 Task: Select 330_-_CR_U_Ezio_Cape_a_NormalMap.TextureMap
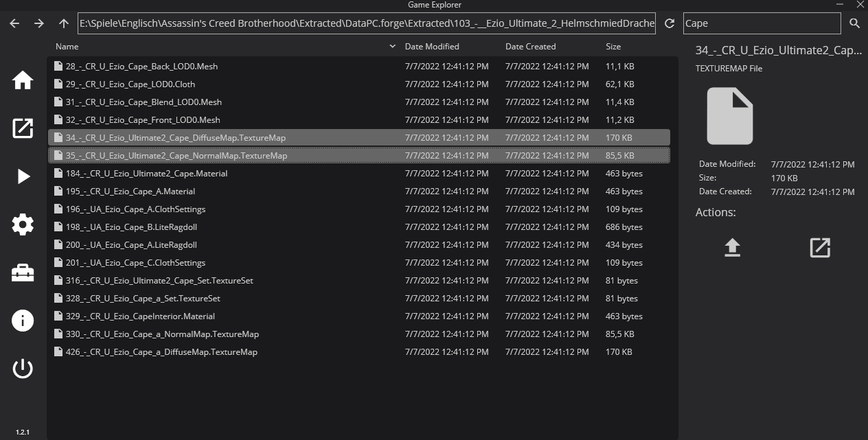click(x=359, y=334)
